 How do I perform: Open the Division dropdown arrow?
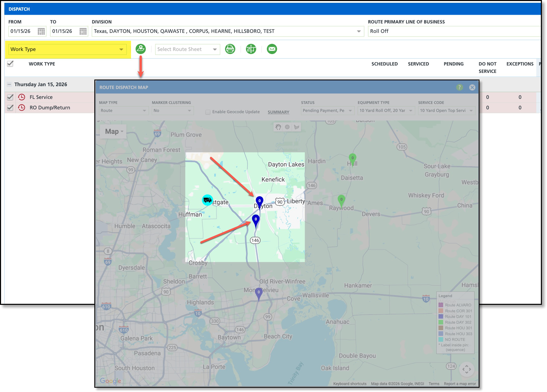[x=359, y=31]
